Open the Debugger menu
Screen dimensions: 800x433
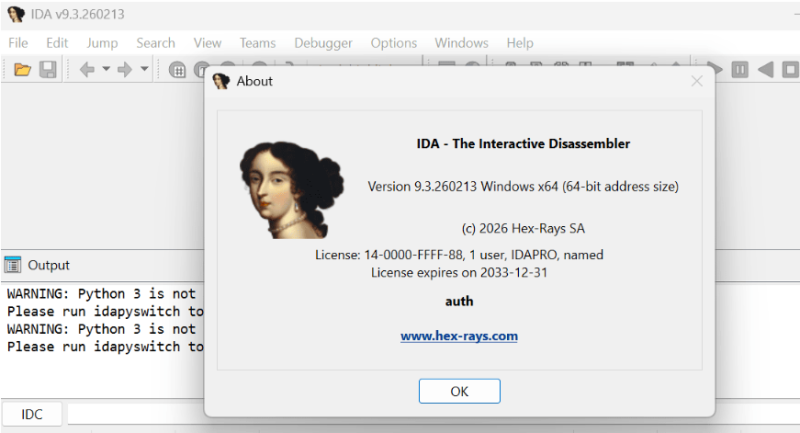coord(323,43)
